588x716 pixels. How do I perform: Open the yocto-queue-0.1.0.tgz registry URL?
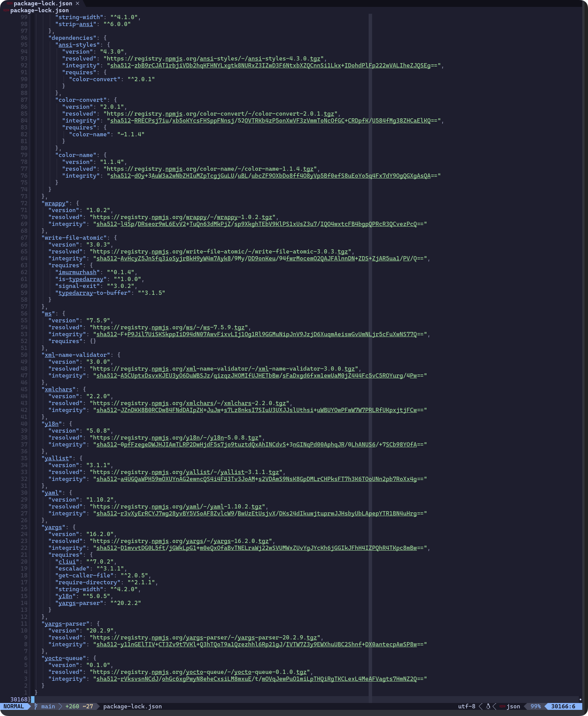200,672
